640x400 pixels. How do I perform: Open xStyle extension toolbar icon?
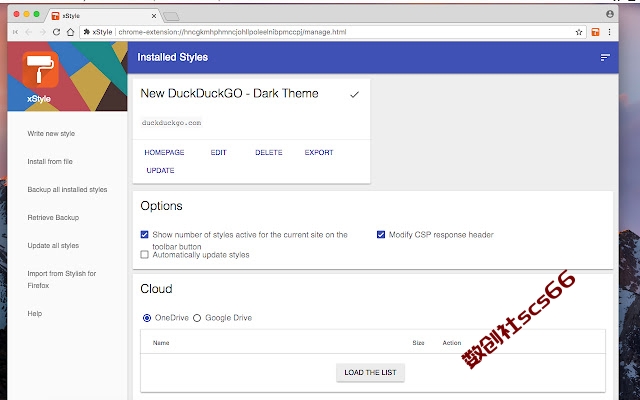(596, 32)
